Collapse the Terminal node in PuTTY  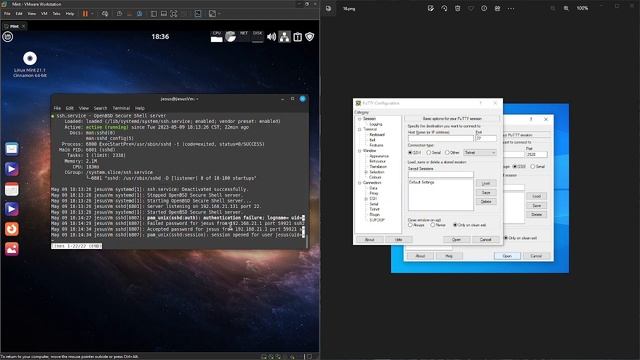tap(360, 129)
